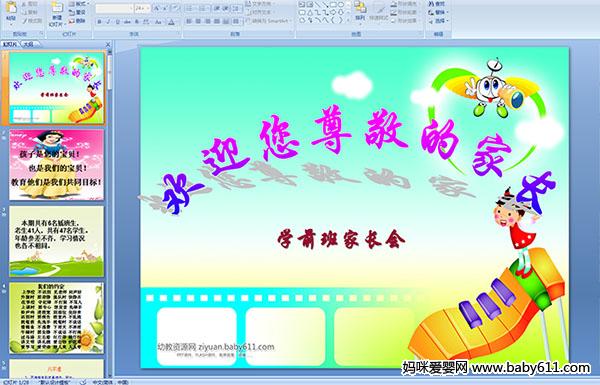Click Shape Outline (形状轮廓) color button
The image size is (600, 385).
(x=404, y=12)
